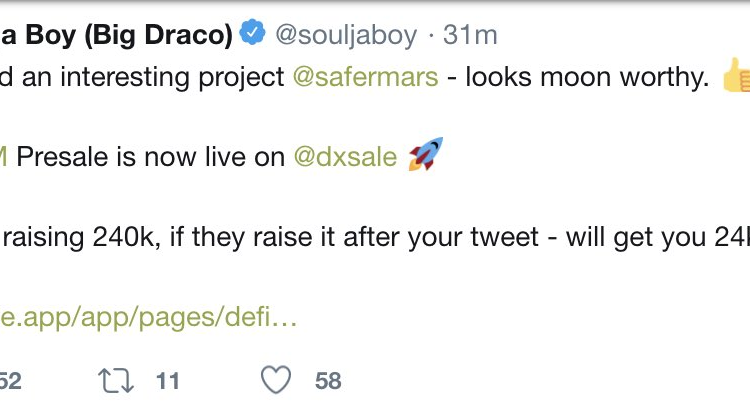Visit the @dxsale mention link
Screen dimensions: 750x420
tap(344, 158)
